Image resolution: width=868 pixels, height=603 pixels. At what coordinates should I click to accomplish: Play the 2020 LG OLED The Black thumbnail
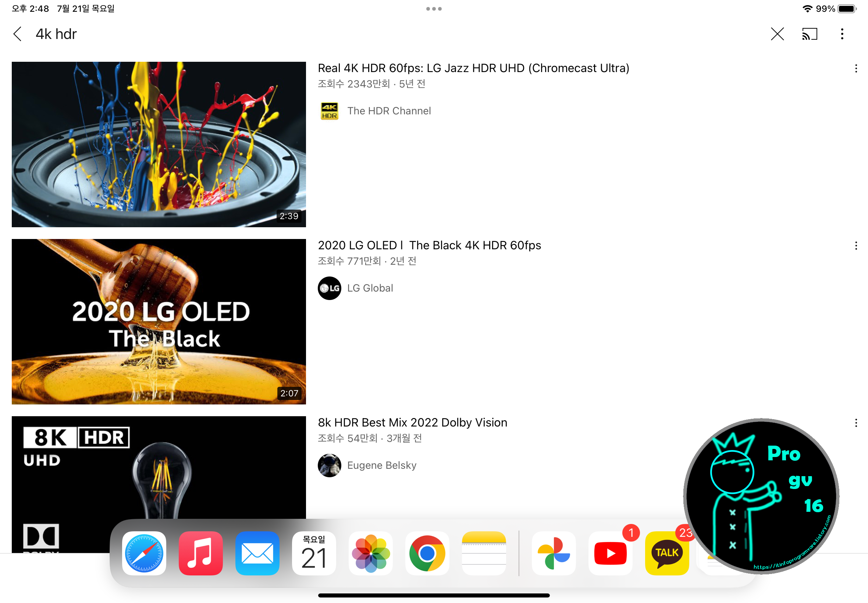(159, 321)
